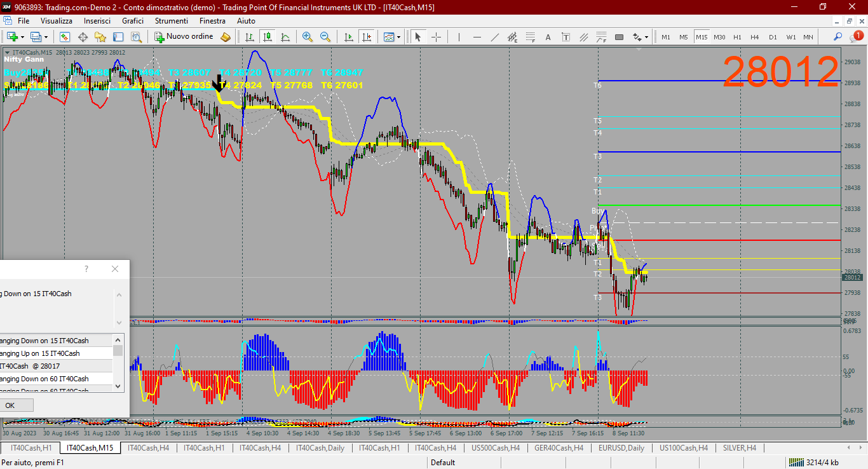Click alert list scrollbar down arrow

pos(118,386)
